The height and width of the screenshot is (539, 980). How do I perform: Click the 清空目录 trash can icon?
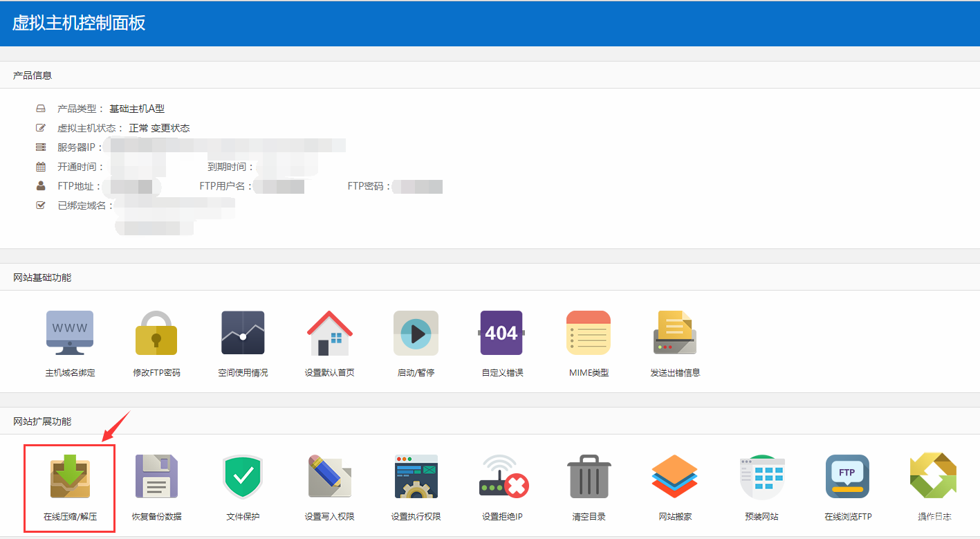589,477
